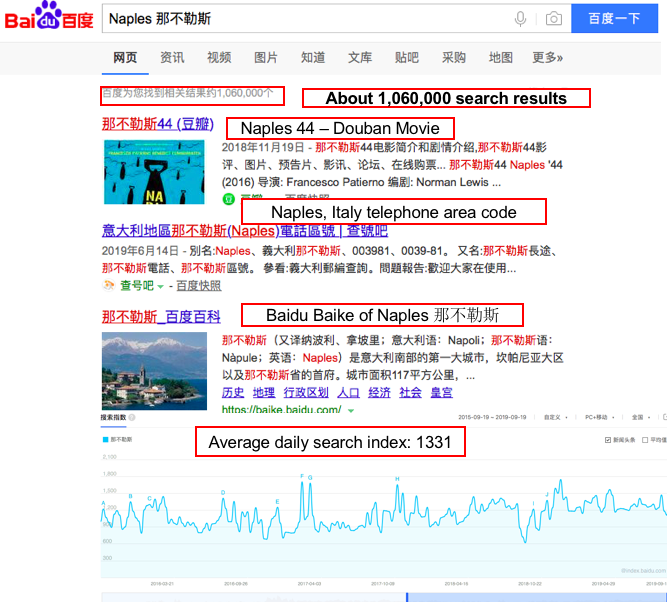Screen dimensions: 667x602
Task: Open the 人口 sublink
Action: pyautogui.click(x=348, y=392)
